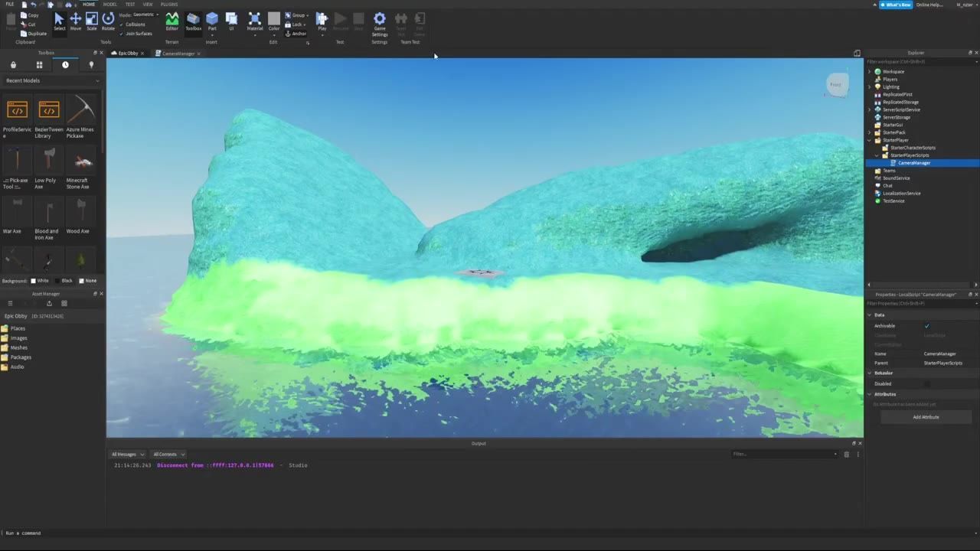Toggle the Collisions checkbox
This screenshot has height=551, width=980.
click(121, 24)
